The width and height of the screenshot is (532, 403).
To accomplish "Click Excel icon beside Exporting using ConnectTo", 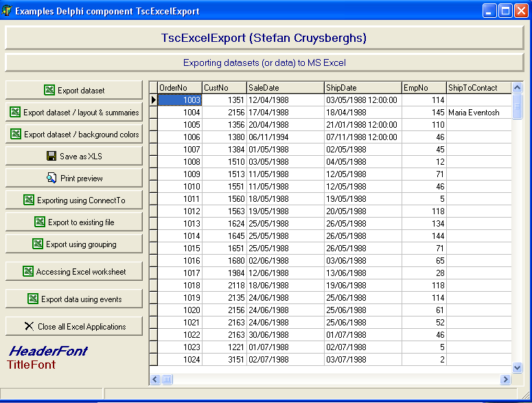I will [29, 200].
